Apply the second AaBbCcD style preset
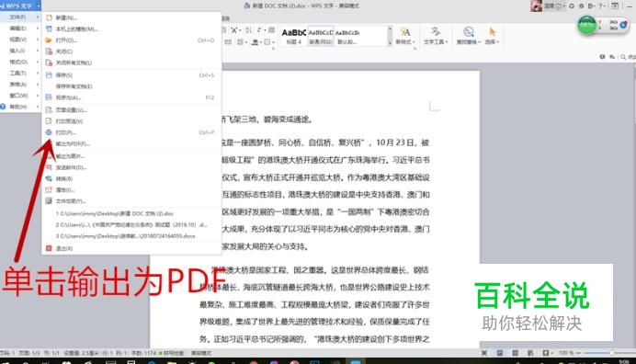This screenshot has width=636, height=364. (x=321, y=36)
